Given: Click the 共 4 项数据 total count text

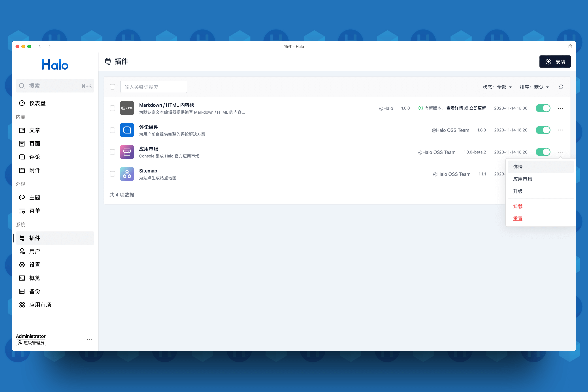Looking at the screenshot, I should 122,195.
